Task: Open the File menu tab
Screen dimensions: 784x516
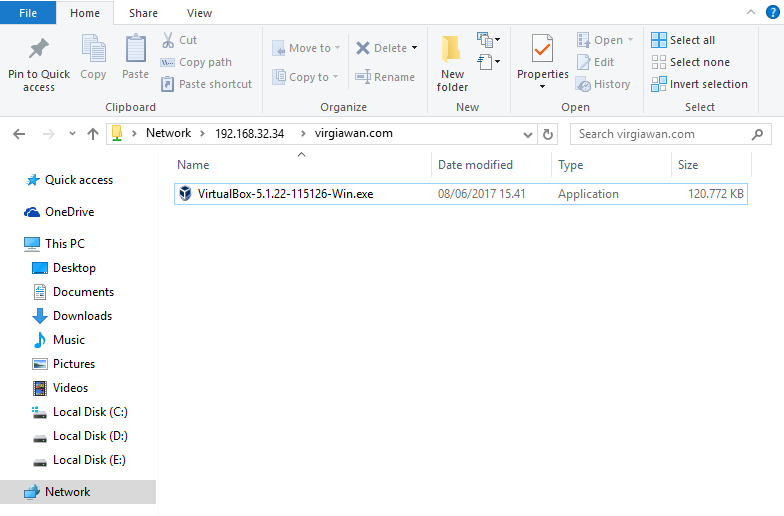Action: point(28,13)
